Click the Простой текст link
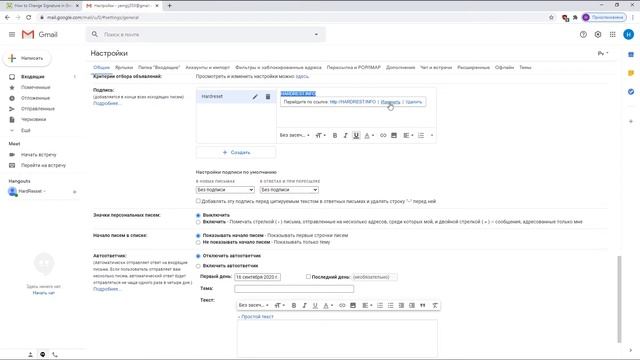This screenshot has height=360, width=640. pos(257,316)
